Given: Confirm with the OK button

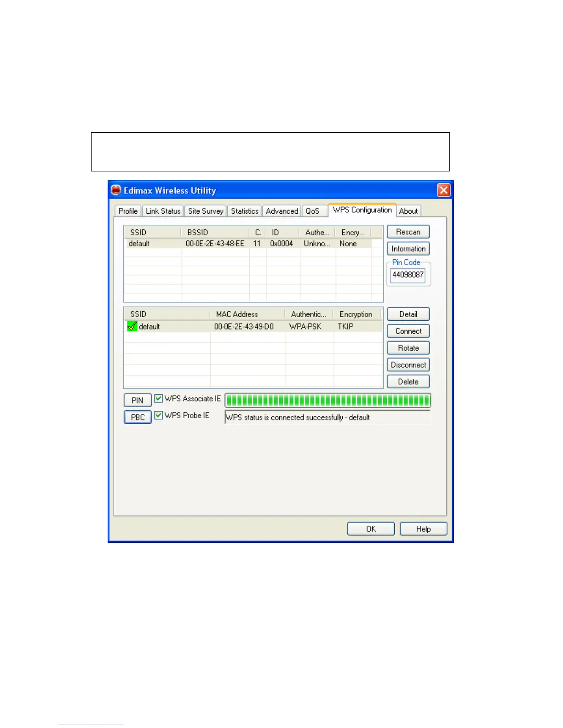Looking at the screenshot, I should tap(371, 529).
